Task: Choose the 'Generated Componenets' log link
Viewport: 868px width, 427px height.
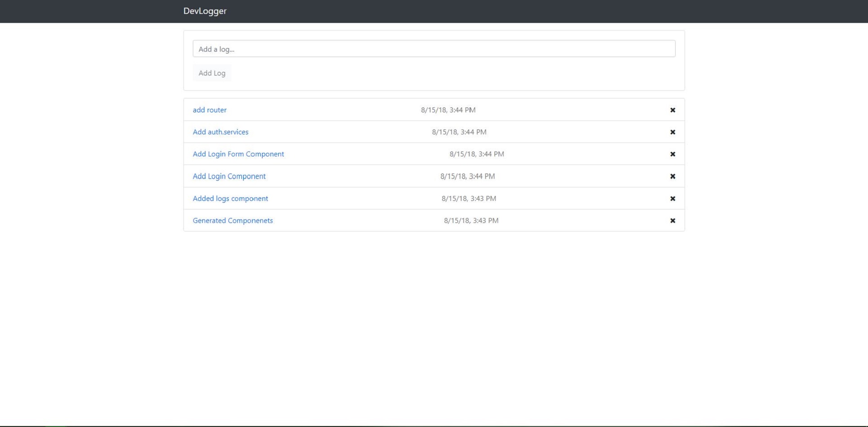Action: [232, 221]
